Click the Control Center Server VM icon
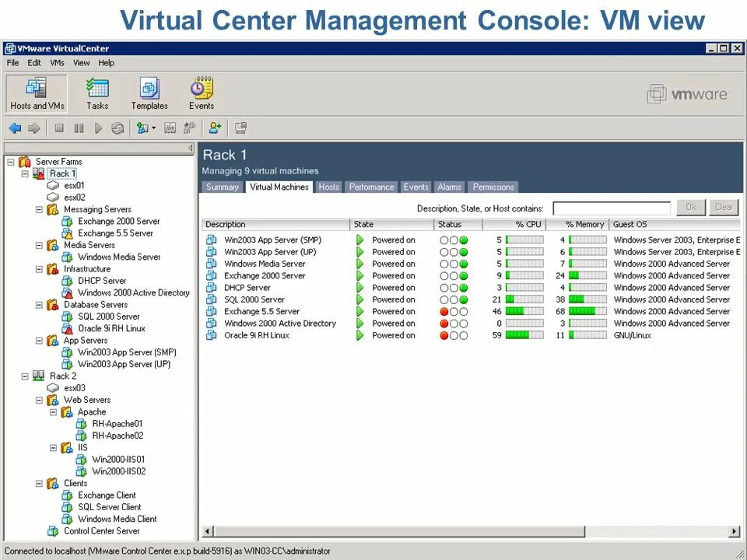 (x=53, y=531)
